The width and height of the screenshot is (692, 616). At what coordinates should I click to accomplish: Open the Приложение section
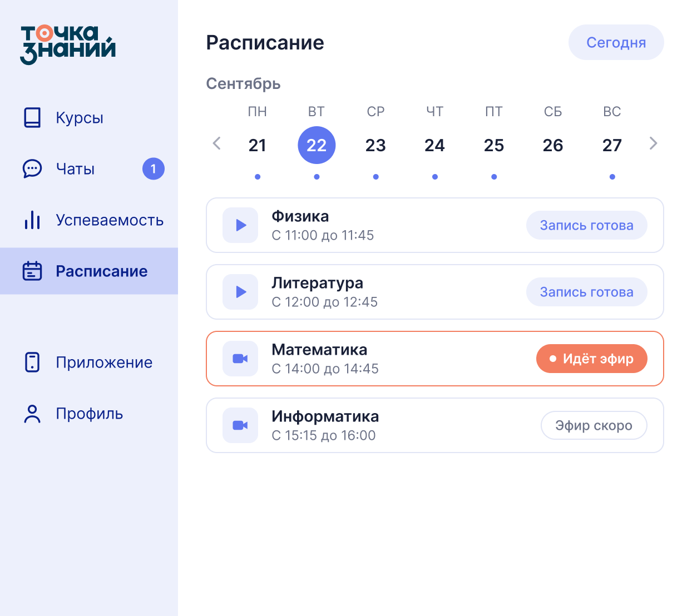click(89, 362)
